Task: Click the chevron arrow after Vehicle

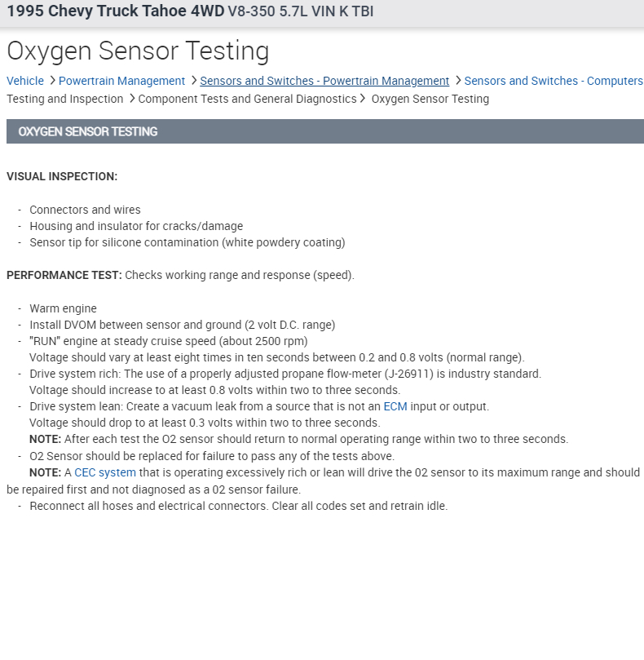Action: point(52,81)
